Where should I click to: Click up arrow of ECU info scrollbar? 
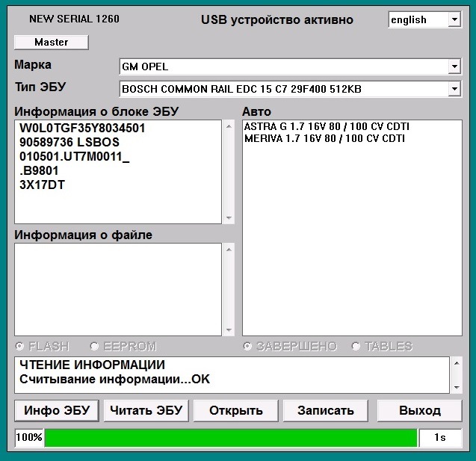tap(229, 126)
